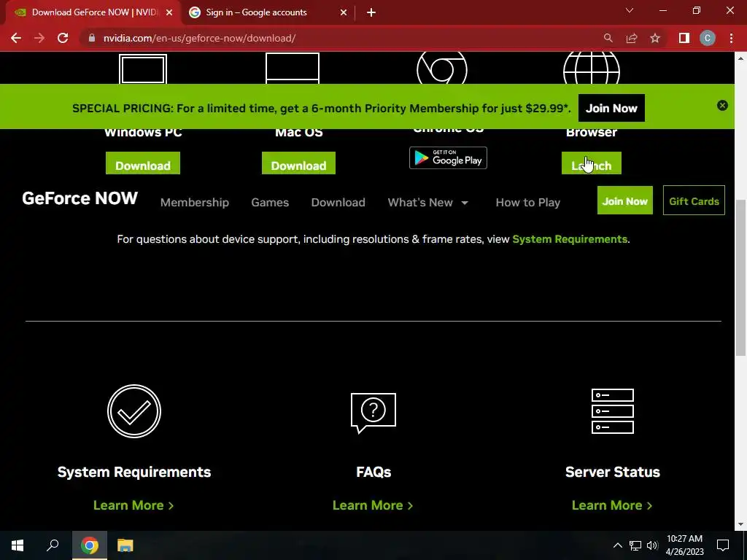Open the volume tray icon
The height and width of the screenshot is (560, 747).
pos(652,545)
